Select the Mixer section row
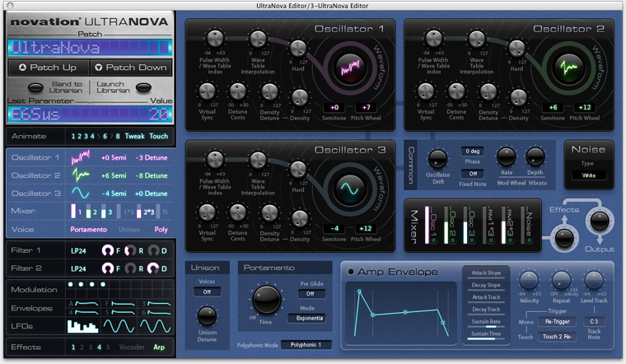This screenshot has height=364, width=626. pos(90,211)
